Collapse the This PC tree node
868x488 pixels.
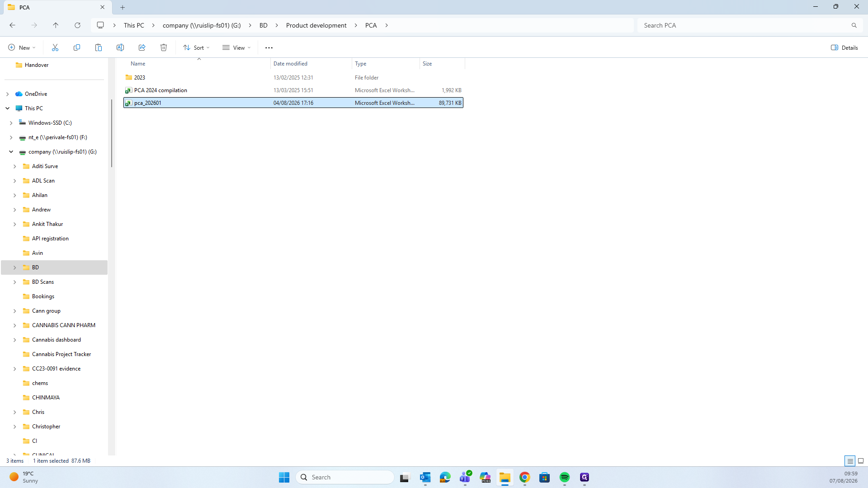click(8, 108)
